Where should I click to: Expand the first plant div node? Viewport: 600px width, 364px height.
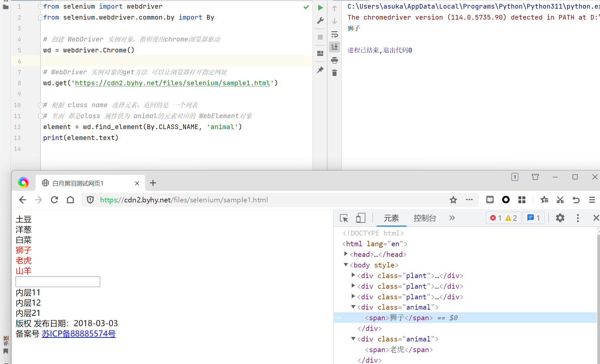point(353,275)
